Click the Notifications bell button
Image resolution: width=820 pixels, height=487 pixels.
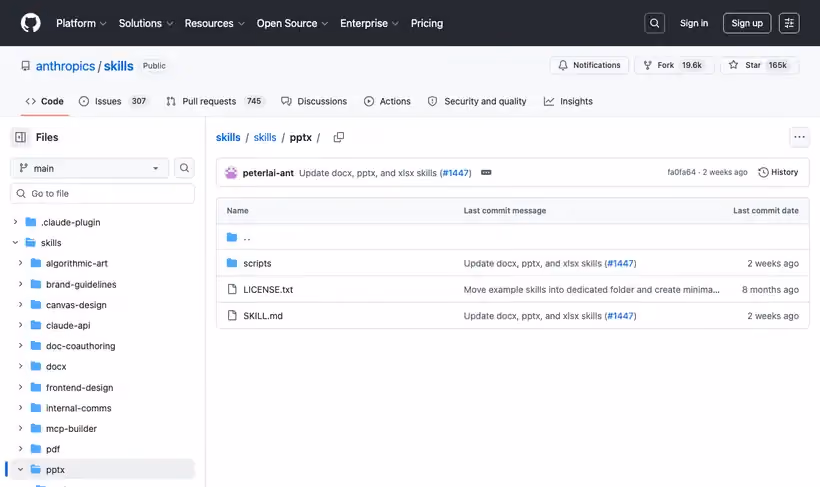[x=589, y=65]
